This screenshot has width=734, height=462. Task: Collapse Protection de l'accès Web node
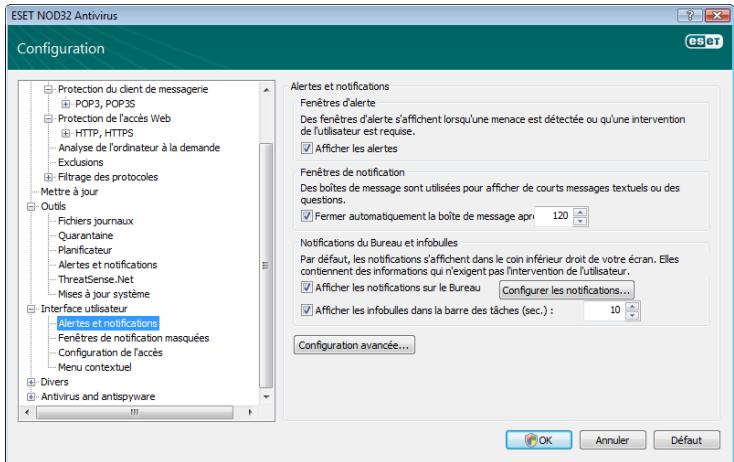48,118
